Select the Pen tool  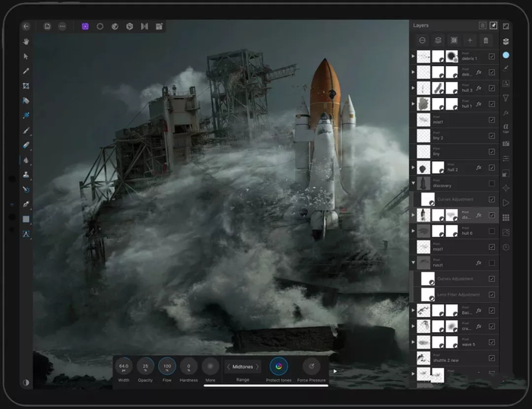26,204
